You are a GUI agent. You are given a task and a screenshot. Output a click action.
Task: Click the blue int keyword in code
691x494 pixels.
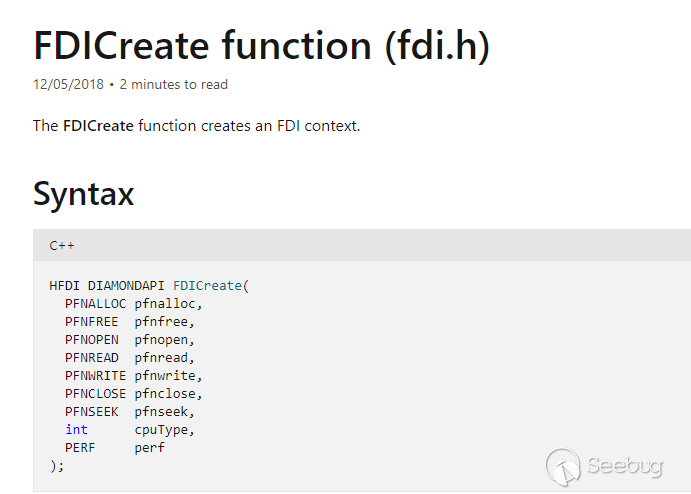point(76,430)
